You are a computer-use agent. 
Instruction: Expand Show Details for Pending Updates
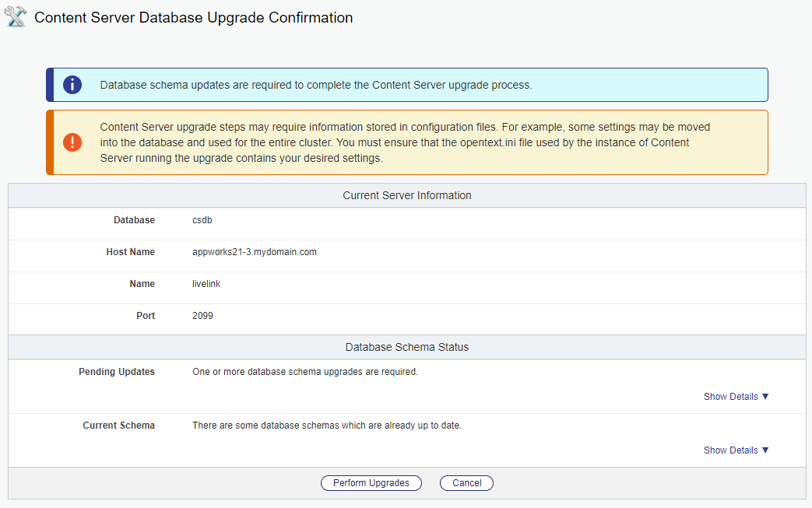736,396
